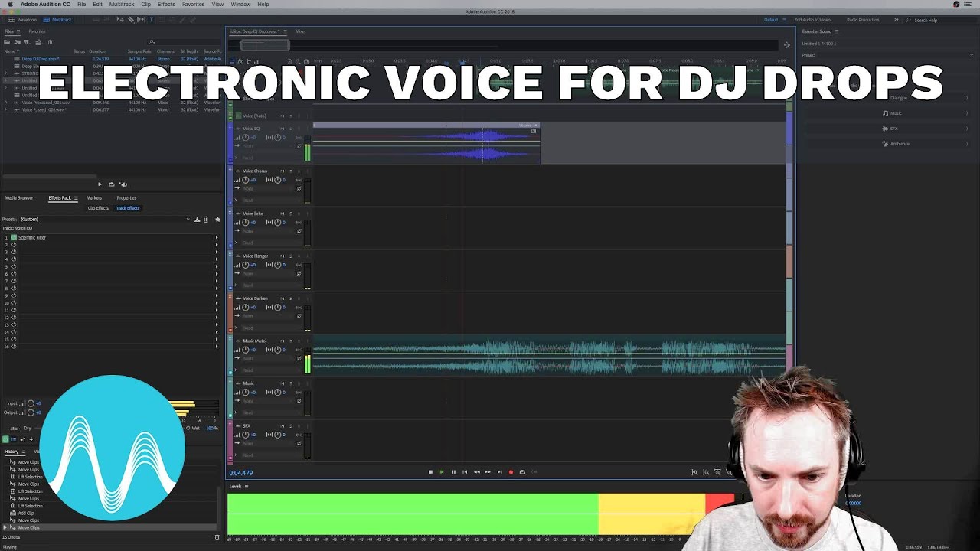Open the Properties tab
This screenshot has height=551, width=980.
tap(126, 198)
